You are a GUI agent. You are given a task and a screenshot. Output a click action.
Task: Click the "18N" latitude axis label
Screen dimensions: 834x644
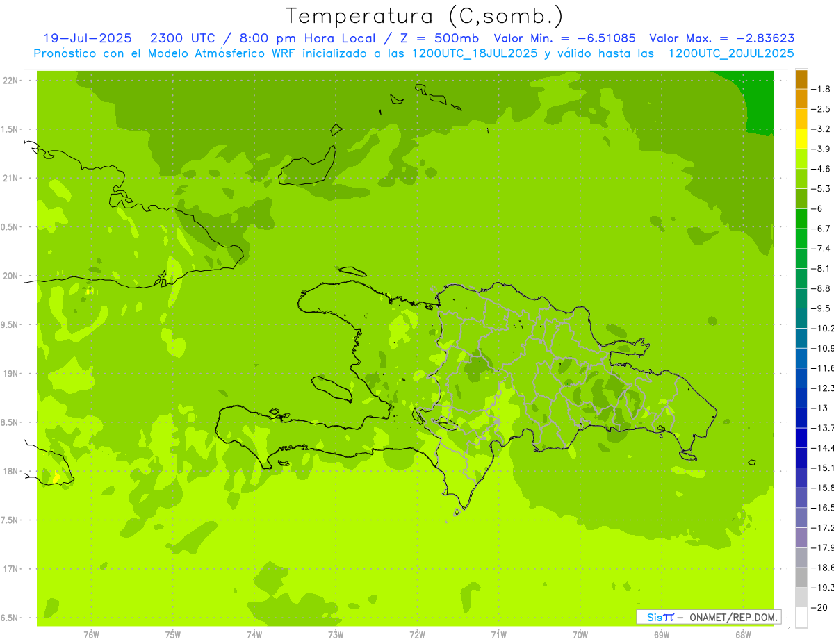[x=10, y=472]
